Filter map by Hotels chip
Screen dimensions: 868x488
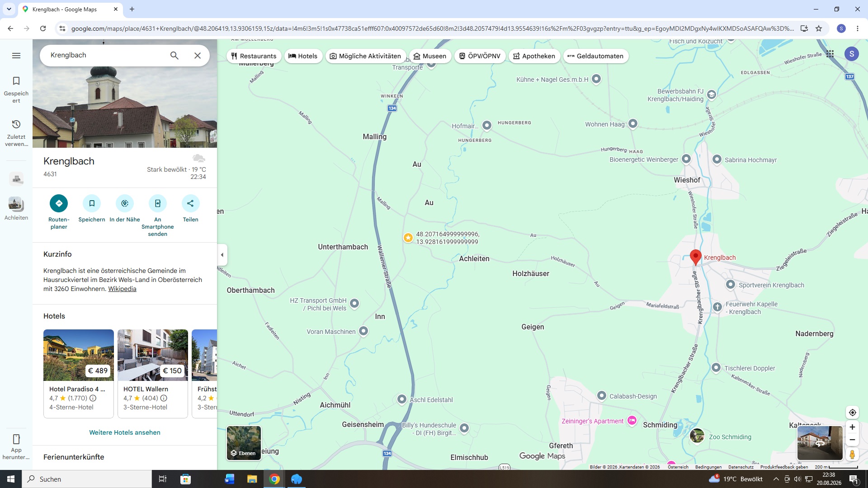pos(303,56)
